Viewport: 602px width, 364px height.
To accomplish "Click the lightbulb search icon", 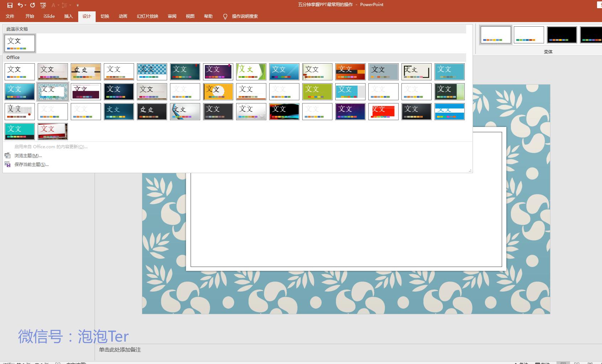I will 225,16.
